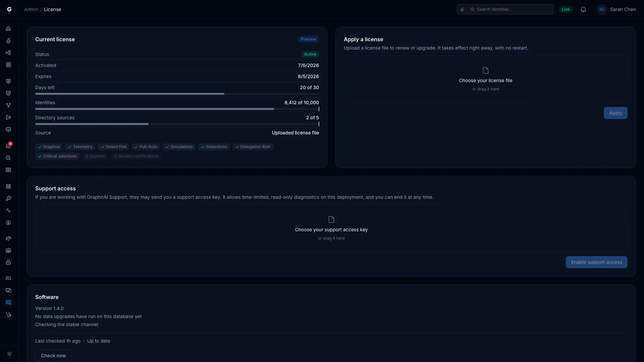Screen dimensions: 644x362
Task: Open the activity pulse icon in sidebar
Action: coord(8,210)
